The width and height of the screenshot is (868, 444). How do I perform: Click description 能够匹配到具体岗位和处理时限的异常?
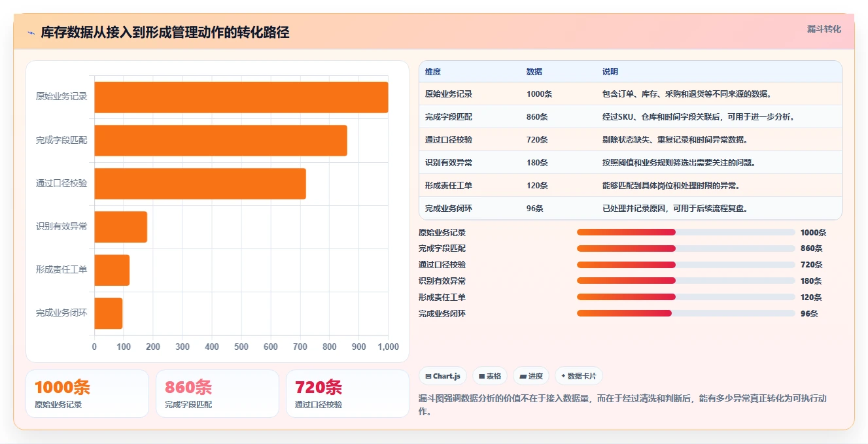pos(671,186)
